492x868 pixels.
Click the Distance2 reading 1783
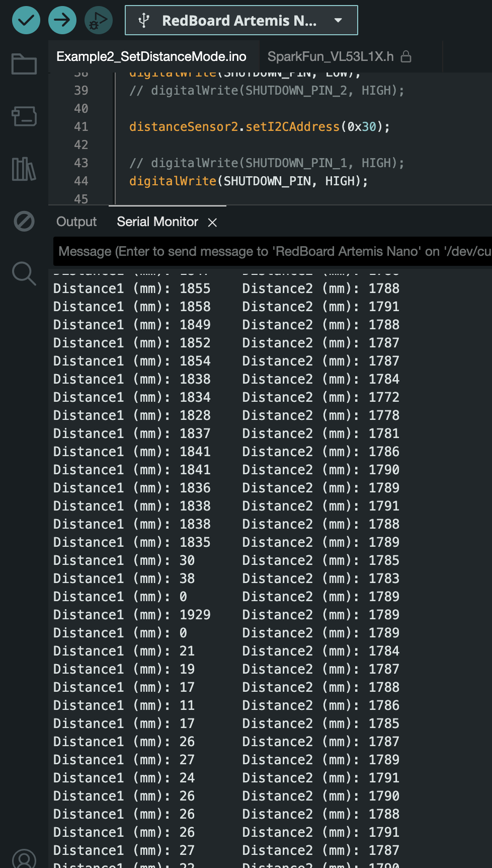pyautogui.click(x=384, y=578)
